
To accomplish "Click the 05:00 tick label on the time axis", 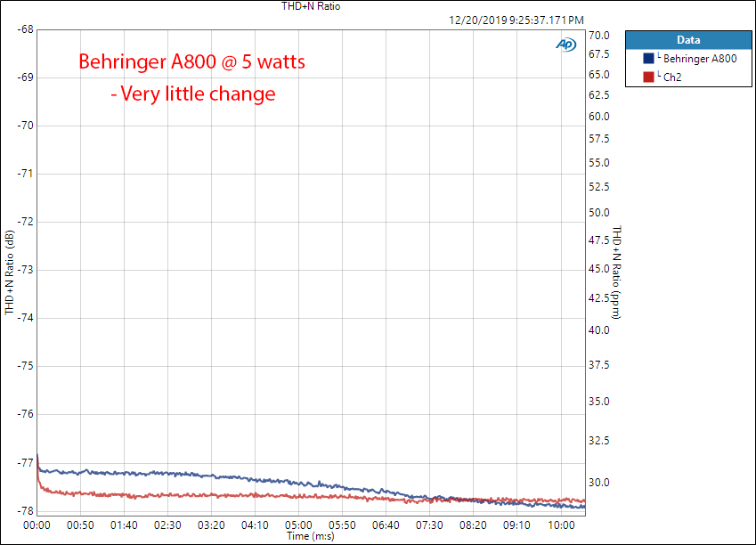I will click(x=298, y=525).
